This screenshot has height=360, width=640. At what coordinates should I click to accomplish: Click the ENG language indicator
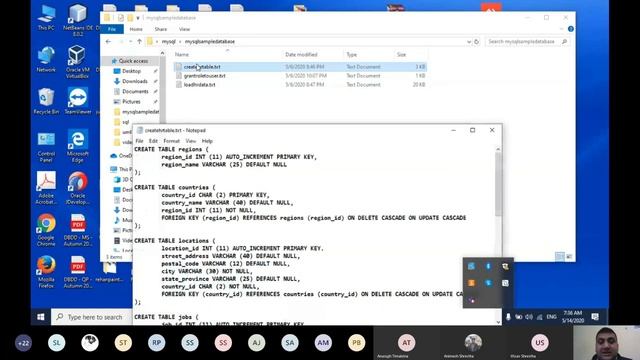pyautogui.click(x=551, y=317)
